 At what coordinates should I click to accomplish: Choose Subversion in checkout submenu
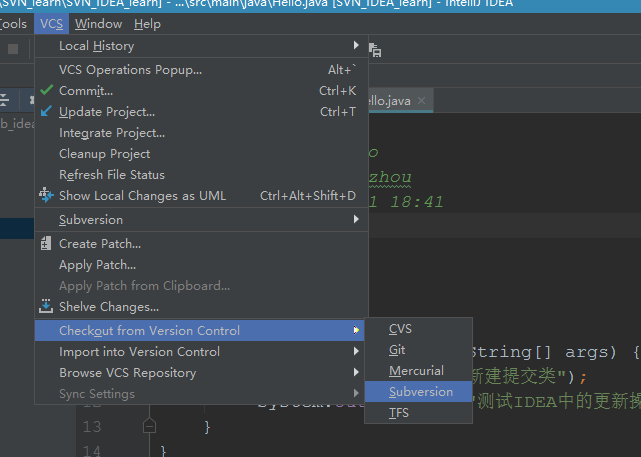click(419, 392)
